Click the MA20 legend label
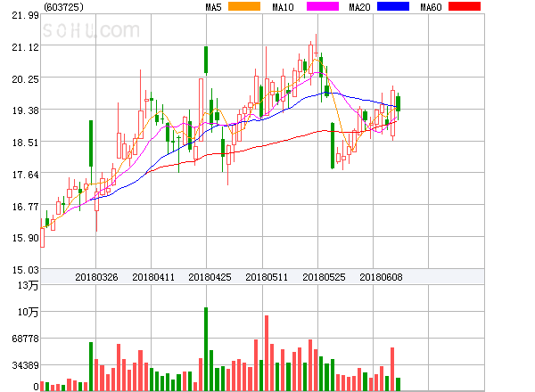The width and height of the screenshot is (535, 392). 359,7
